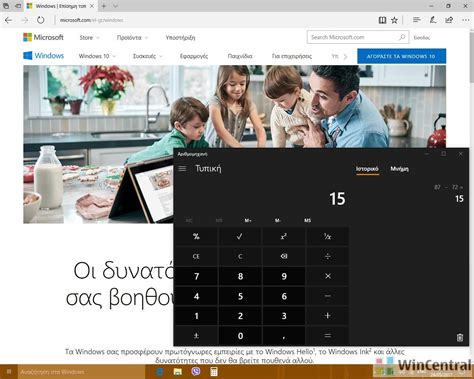The height and width of the screenshot is (379, 474).
Task: Open Reading view book icon
Action: coord(382,20)
